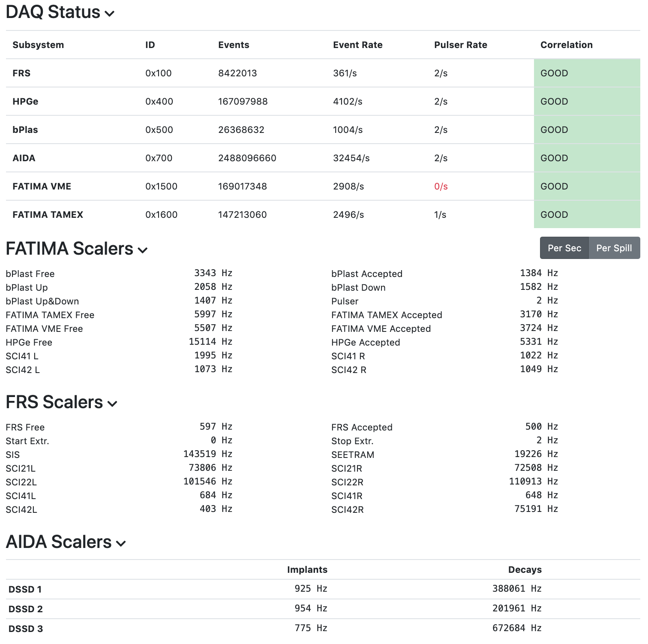Click the Subsystem column header
648x644 pixels.
[x=38, y=45]
